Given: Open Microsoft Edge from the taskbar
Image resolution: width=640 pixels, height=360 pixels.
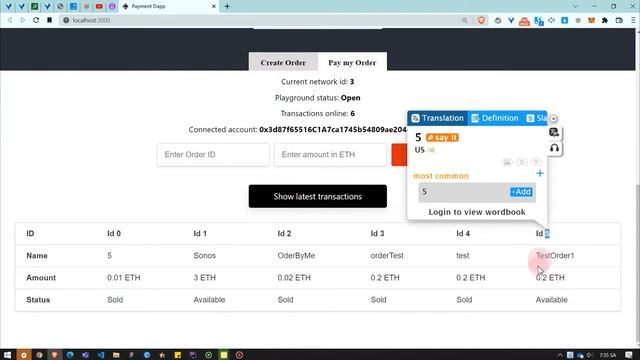Looking at the screenshot, I should coord(70,355).
